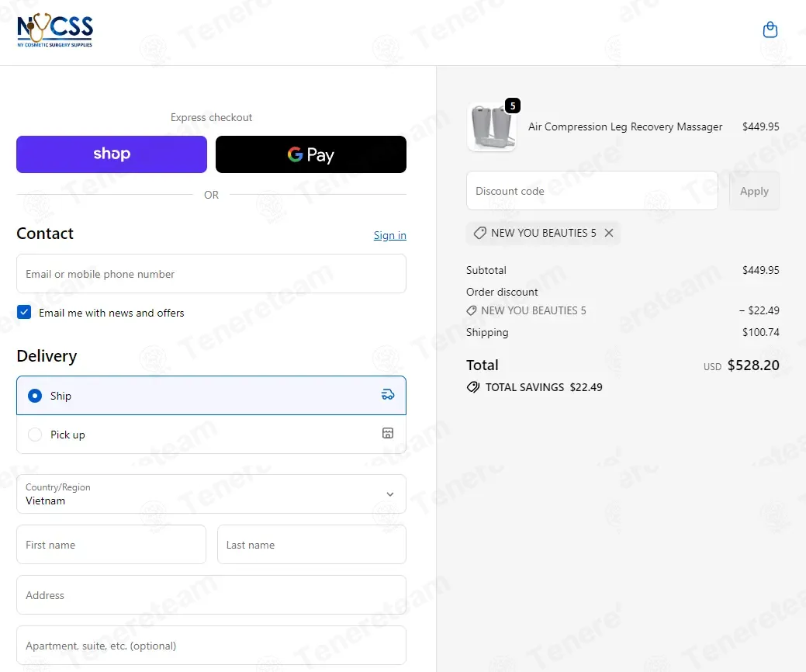
Task: Uncheck Email me with news and offers
Action: point(24,312)
